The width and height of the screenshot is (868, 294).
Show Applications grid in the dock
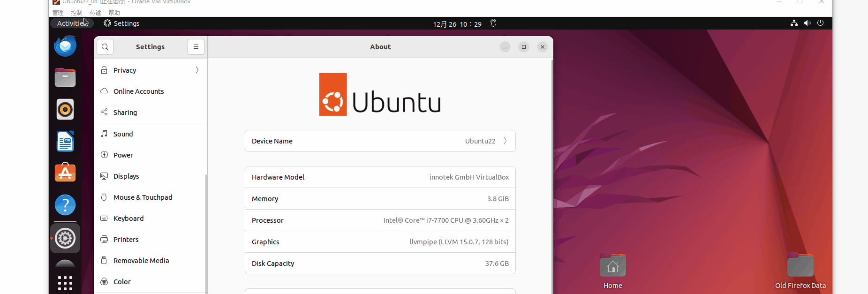pyautogui.click(x=65, y=283)
